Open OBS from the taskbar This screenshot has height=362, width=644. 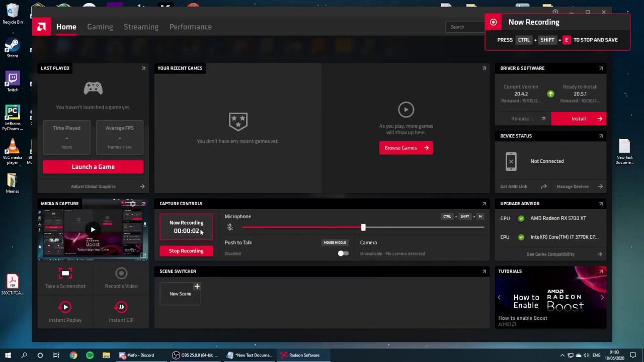pos(195,355)
